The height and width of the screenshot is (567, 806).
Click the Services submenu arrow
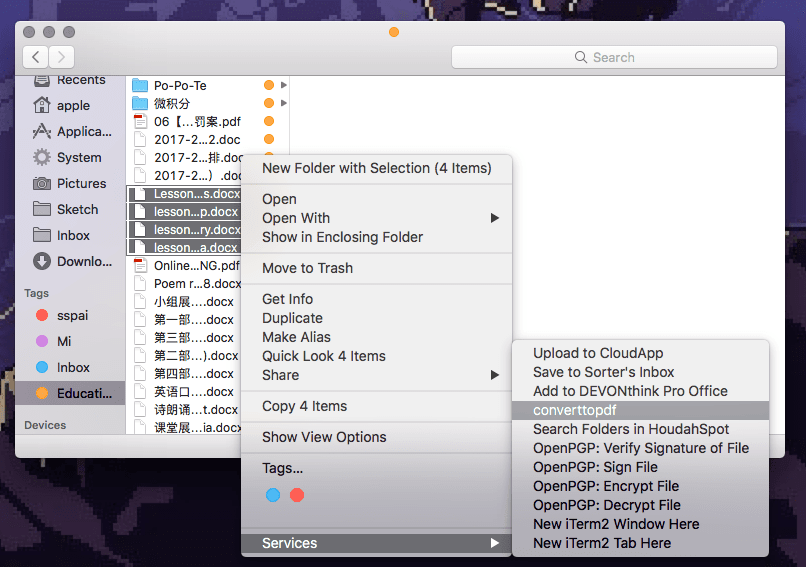coord(494,543)
